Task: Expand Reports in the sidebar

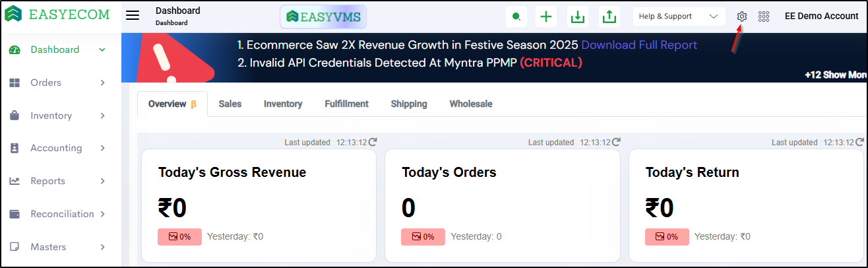Action: [58, 181]
